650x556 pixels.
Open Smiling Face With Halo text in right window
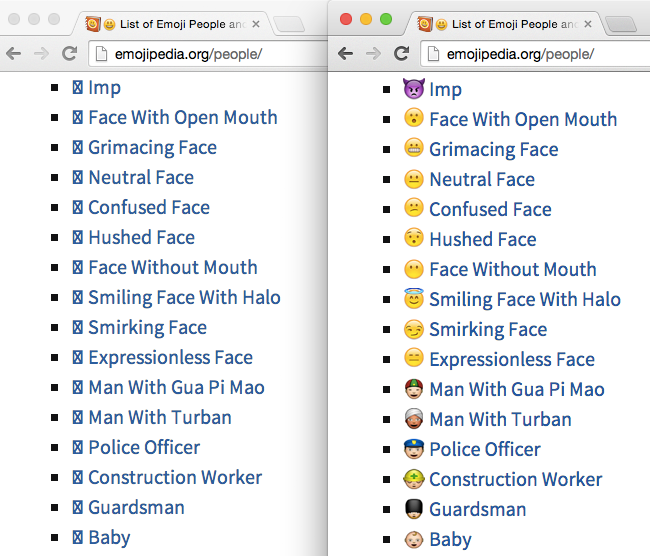[525, 299]
